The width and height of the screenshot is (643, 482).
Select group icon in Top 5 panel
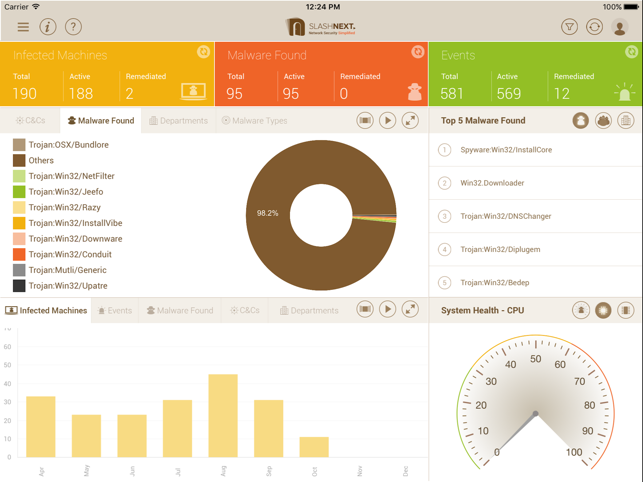[603, 121]
